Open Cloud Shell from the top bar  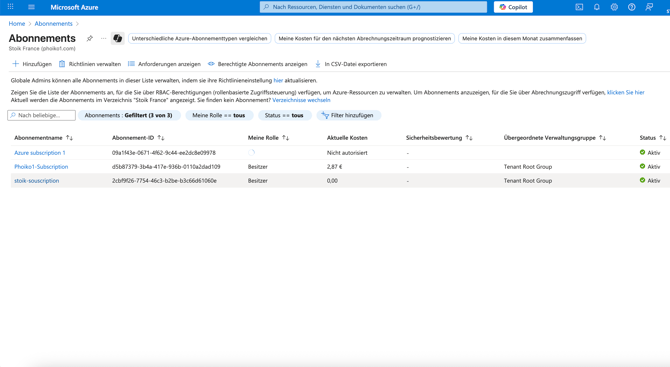(x=579, y=7)
